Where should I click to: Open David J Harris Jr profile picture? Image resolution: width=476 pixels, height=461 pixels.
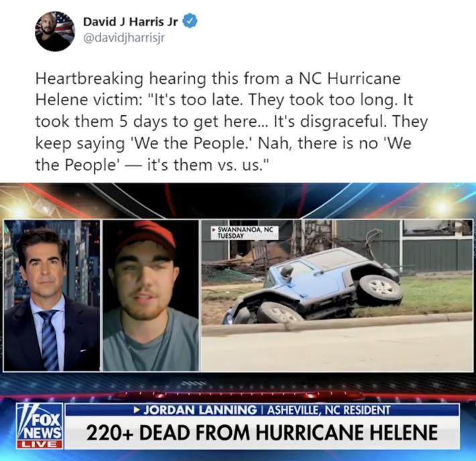click(55, 31)
